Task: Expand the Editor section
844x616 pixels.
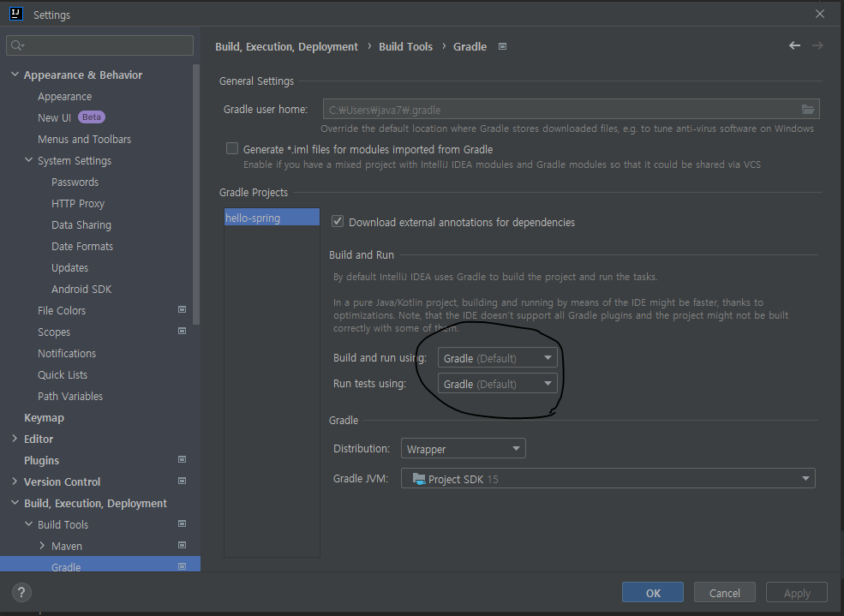Action: coord(15,439)
